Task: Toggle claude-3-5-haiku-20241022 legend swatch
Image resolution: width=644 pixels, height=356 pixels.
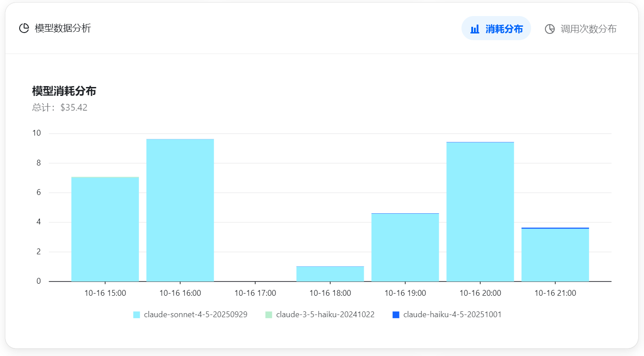Action: click(269, 315)
